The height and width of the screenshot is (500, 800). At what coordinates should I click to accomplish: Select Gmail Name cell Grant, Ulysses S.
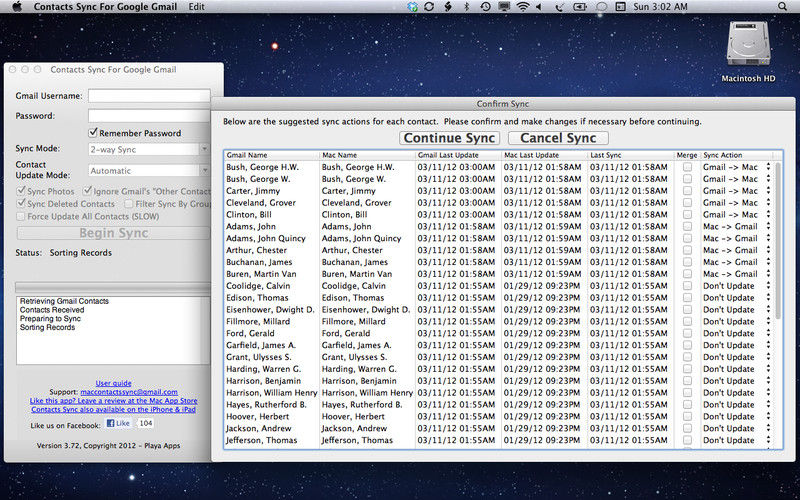[x=271, y=357]
